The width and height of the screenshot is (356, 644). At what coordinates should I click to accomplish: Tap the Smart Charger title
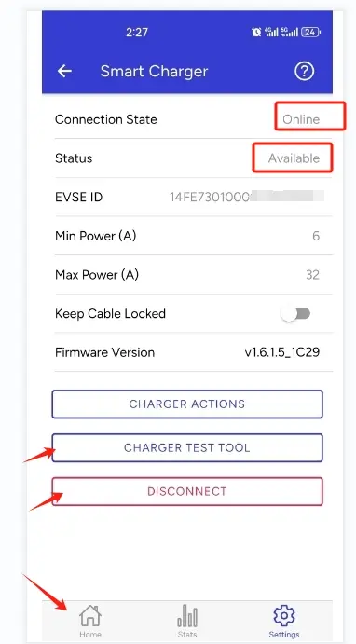[x=154, y=72]
